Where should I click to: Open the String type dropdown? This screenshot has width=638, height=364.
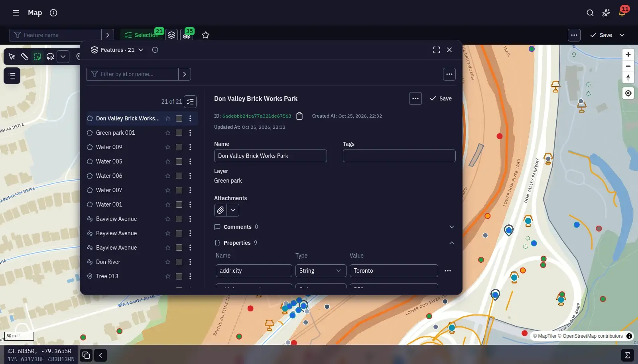(x=321, y=271)
